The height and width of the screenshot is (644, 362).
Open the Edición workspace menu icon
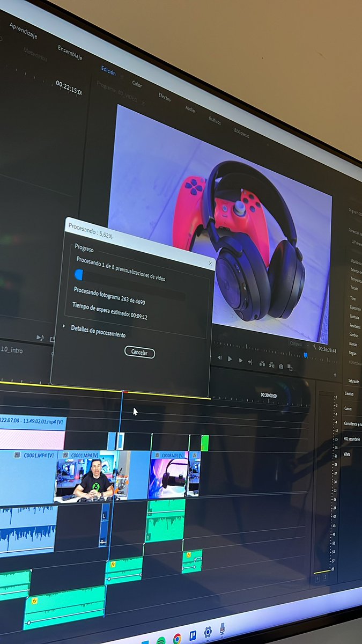coord(121,76)
